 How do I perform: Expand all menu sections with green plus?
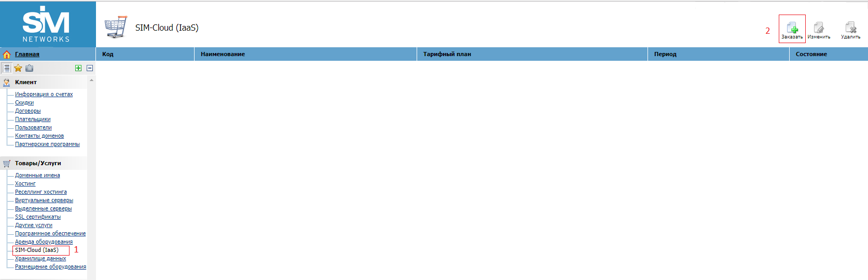pos(78,68)
